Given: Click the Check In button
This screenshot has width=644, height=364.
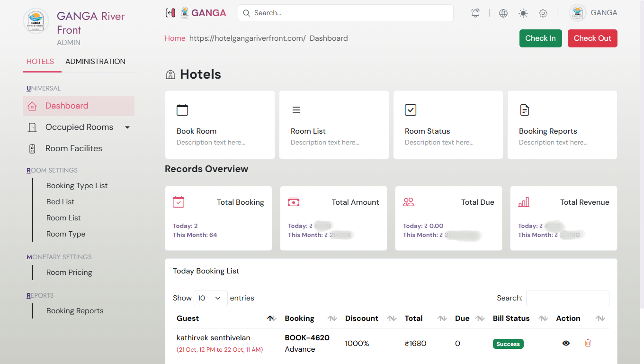Looking at the screenshot, I should 540,38.
